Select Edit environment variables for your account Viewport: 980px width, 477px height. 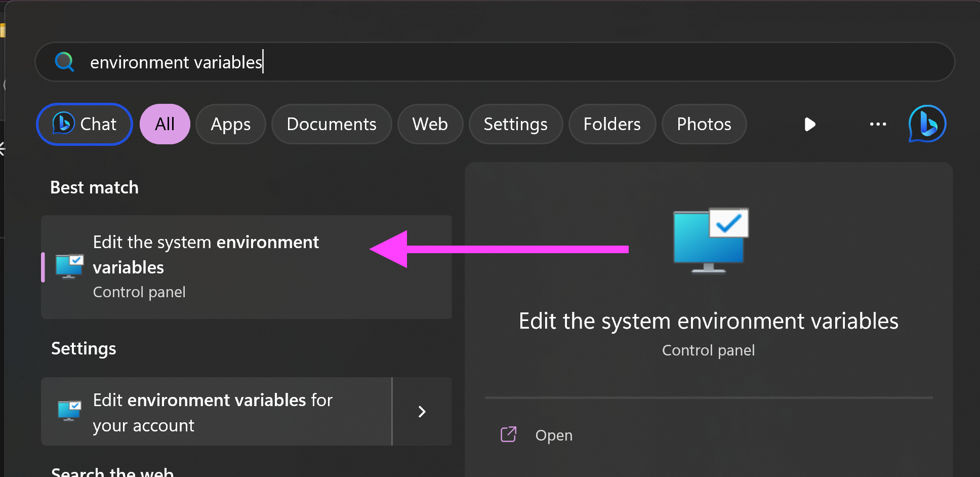[213, 412]
